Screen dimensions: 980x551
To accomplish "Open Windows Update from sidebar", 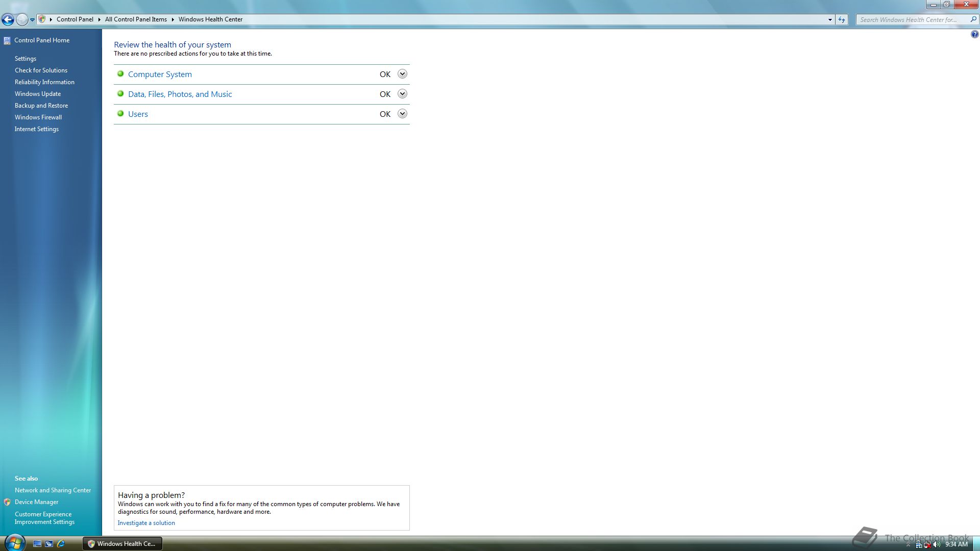I will 38,94.
